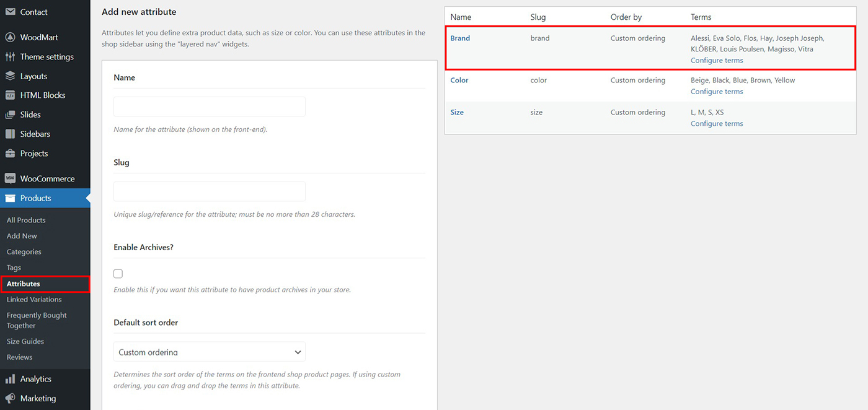Open Attributes submenu link

[x=24, y=284]
